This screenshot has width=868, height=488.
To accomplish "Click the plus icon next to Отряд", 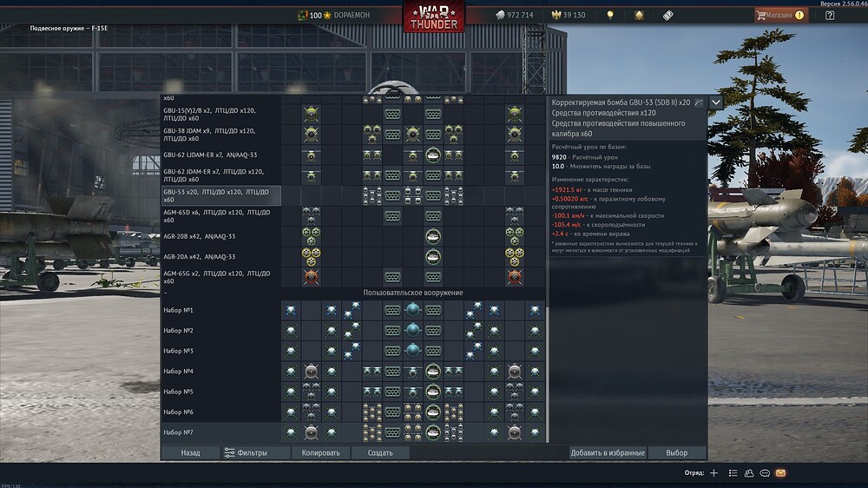I will point(713,473).
